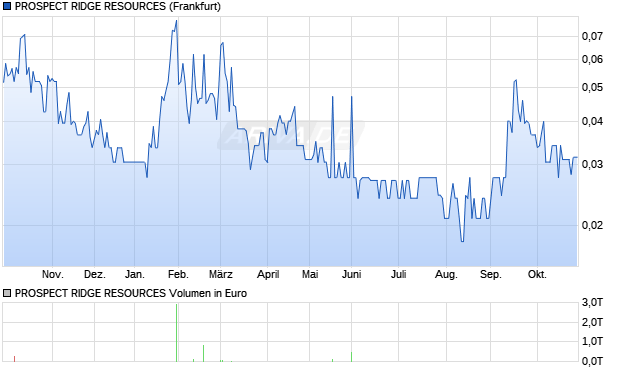
Task: Click the Okt. month label
Action: click(x=537, y=274)
